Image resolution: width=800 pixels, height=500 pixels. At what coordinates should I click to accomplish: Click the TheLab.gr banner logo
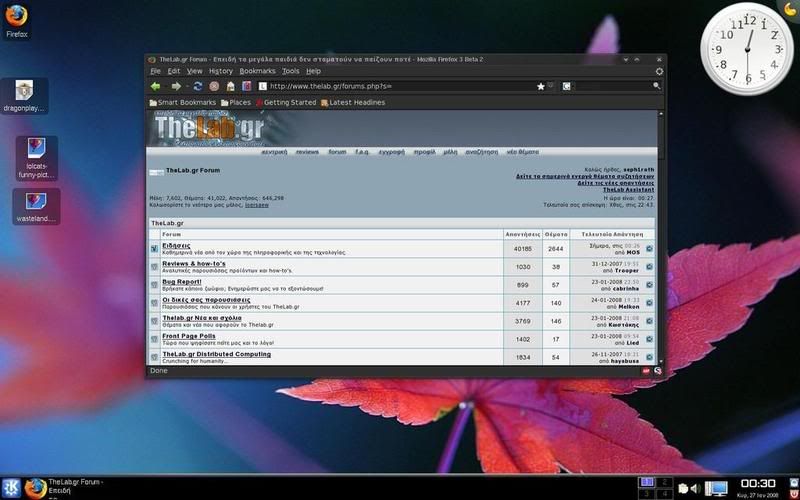click(210, 128)
